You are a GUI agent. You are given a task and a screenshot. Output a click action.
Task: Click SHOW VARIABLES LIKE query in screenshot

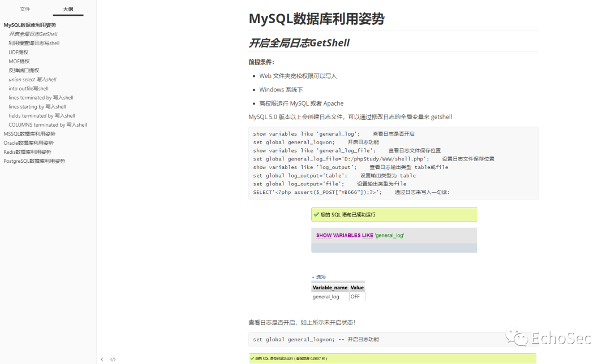tap(360, 236)
